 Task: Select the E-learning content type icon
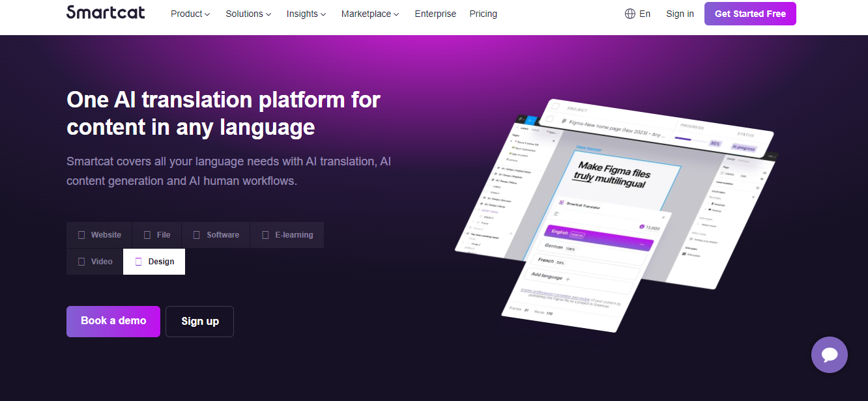[x=265, y=234]
